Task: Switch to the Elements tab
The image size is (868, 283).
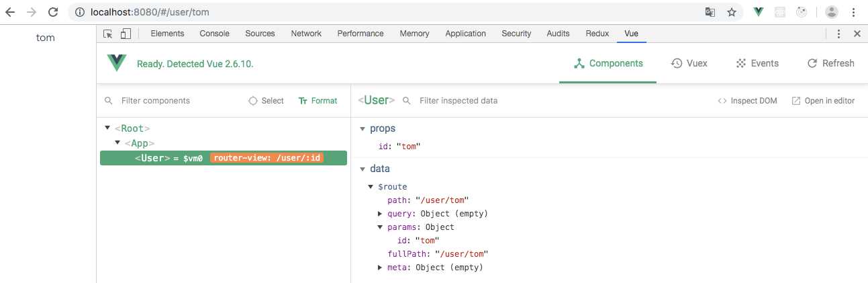Action: 167,34
